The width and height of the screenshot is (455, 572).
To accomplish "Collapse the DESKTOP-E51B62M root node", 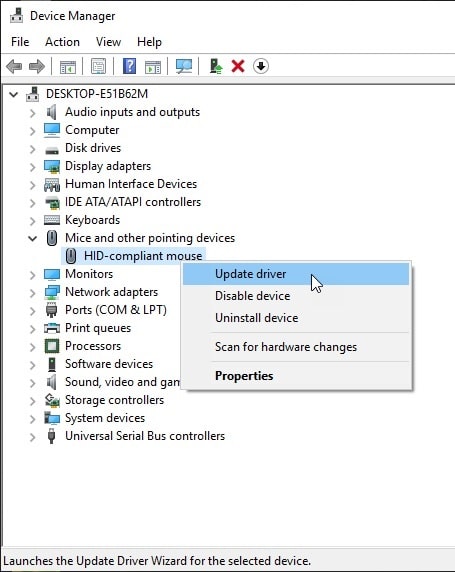I will click(14, 95).
